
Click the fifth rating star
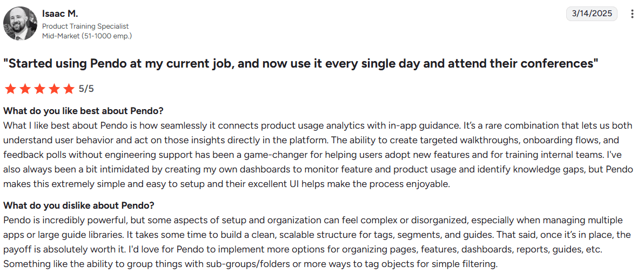(x=69, y=89)
